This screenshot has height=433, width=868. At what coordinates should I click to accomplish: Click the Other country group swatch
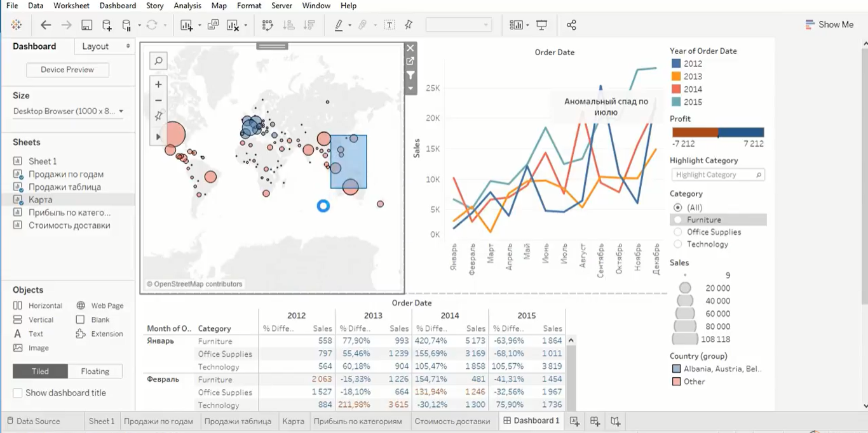(677, 382)
